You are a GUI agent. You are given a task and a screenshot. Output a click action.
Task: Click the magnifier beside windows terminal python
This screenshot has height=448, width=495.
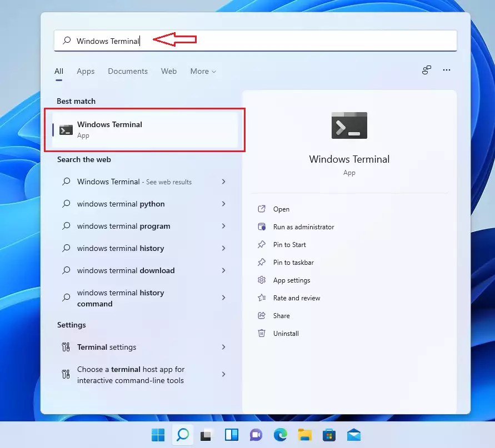coord(66,204)
